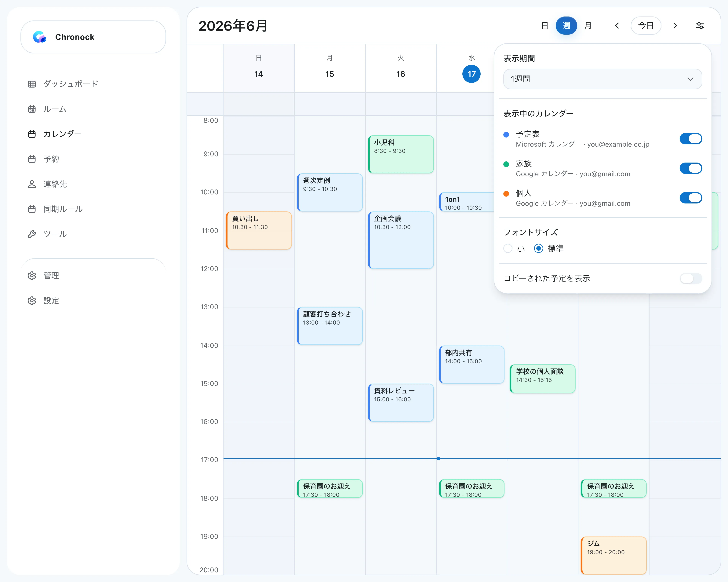728x582 pixels.
Task: Open the 顧客打ち合わせ event
Action: click(x=329, y=326)
